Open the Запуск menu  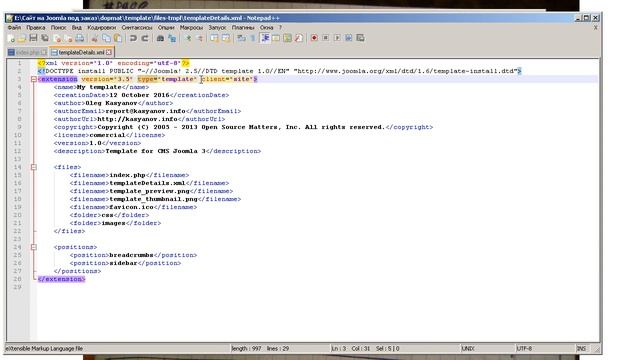(x=217, y=28)
